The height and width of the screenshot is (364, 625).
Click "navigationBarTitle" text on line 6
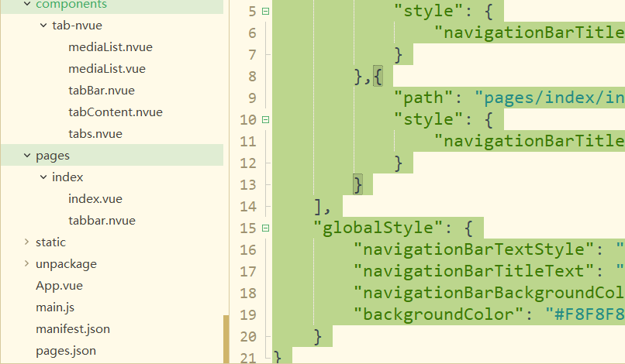529,33
